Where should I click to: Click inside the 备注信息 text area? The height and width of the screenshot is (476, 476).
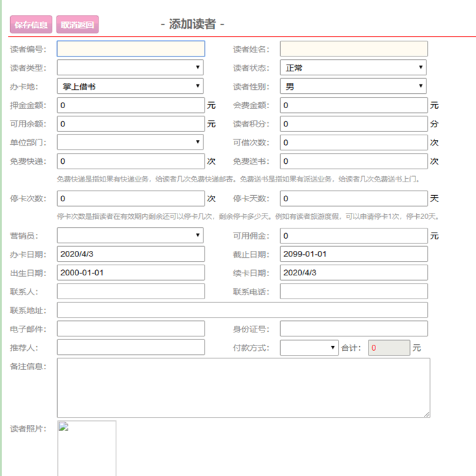tap(243, 388)
